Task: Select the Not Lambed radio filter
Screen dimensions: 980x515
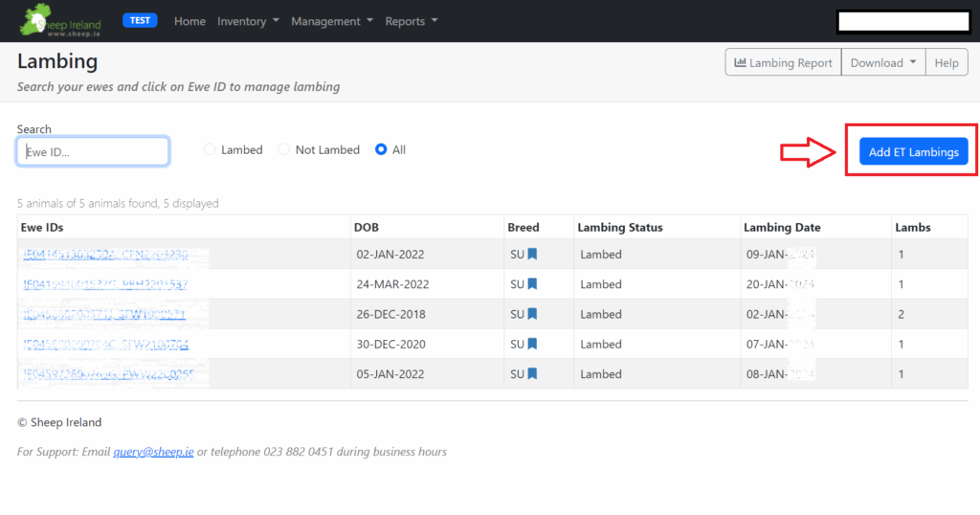Action: 283,150
